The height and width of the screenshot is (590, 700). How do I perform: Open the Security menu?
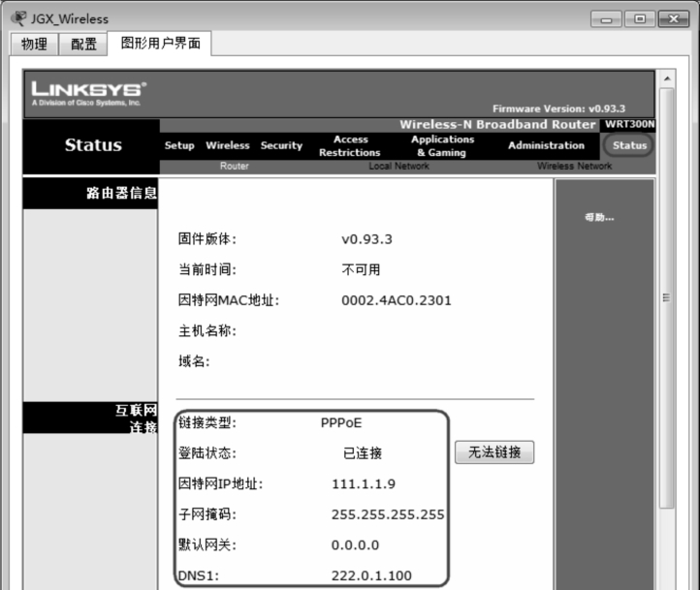pyautogui.click(x=281, y=146)
